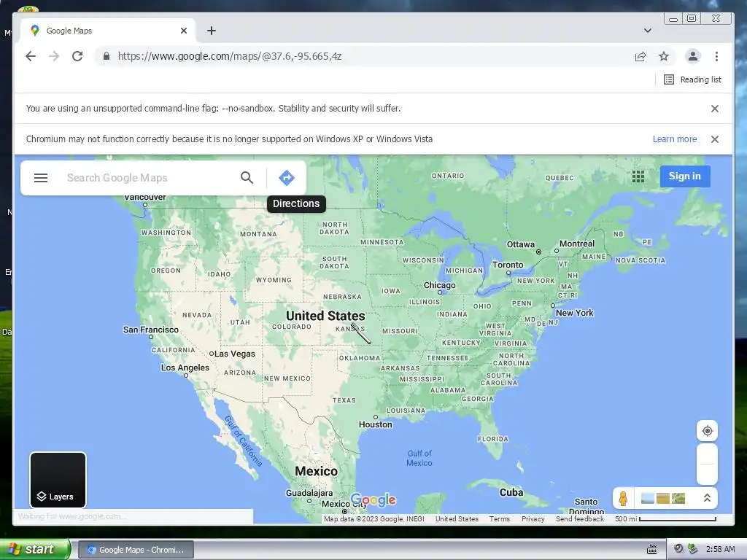747x560 pixels.
Task: Reload the Google Maps page
Action: (77, 56)
